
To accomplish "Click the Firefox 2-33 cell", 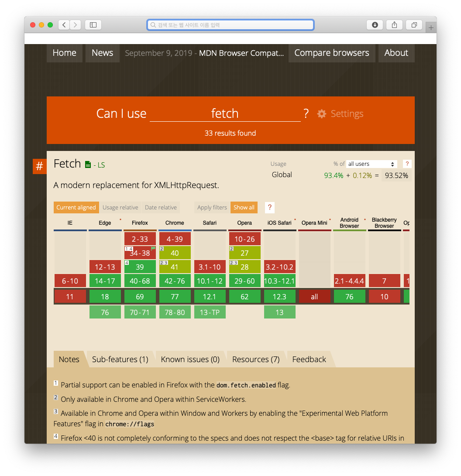I will (x=140, y=239).
